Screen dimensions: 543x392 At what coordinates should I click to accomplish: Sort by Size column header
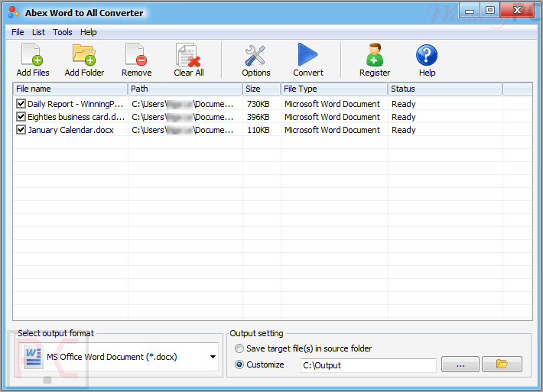(x=262, y=89)
